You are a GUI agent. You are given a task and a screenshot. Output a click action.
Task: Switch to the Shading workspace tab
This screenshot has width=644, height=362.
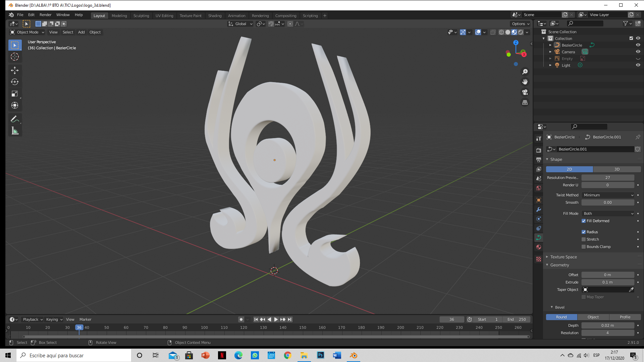point(215,16)
